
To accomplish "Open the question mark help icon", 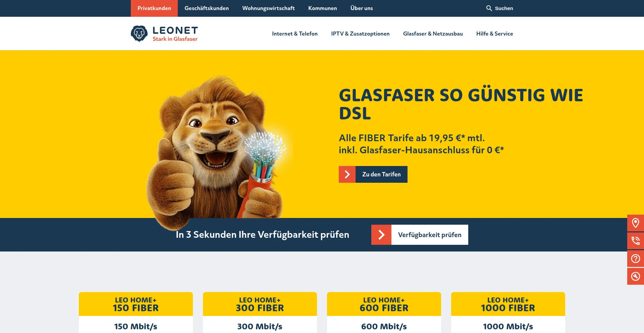I will [x=636, y=259].
